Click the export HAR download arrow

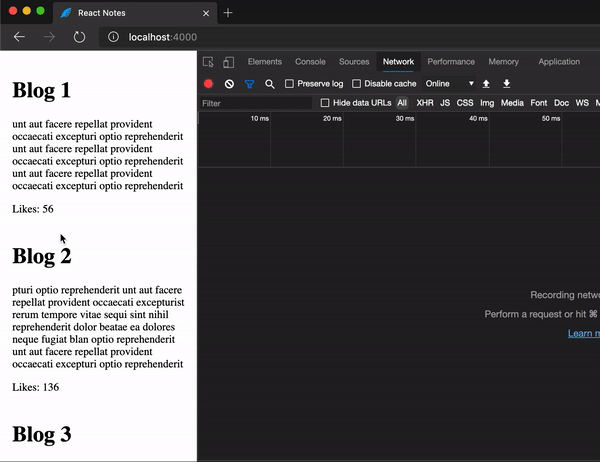506,84
